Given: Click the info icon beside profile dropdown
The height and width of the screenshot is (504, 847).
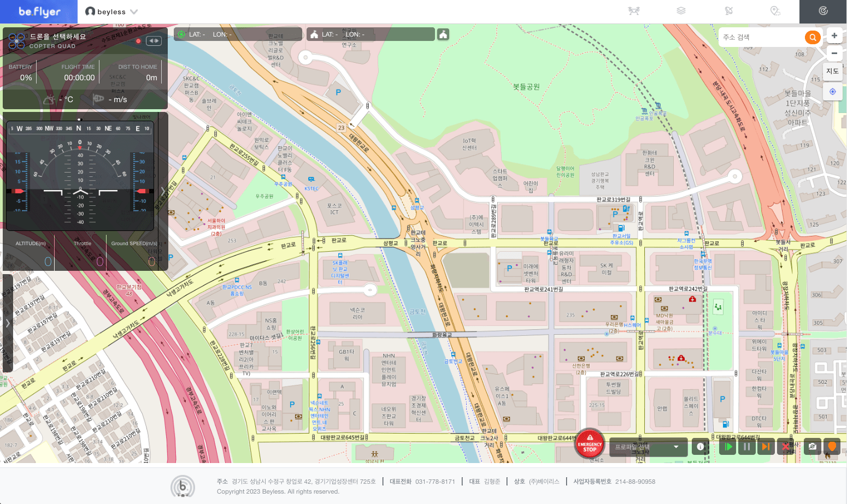Looking at the screenshot, I should [700, 447].
